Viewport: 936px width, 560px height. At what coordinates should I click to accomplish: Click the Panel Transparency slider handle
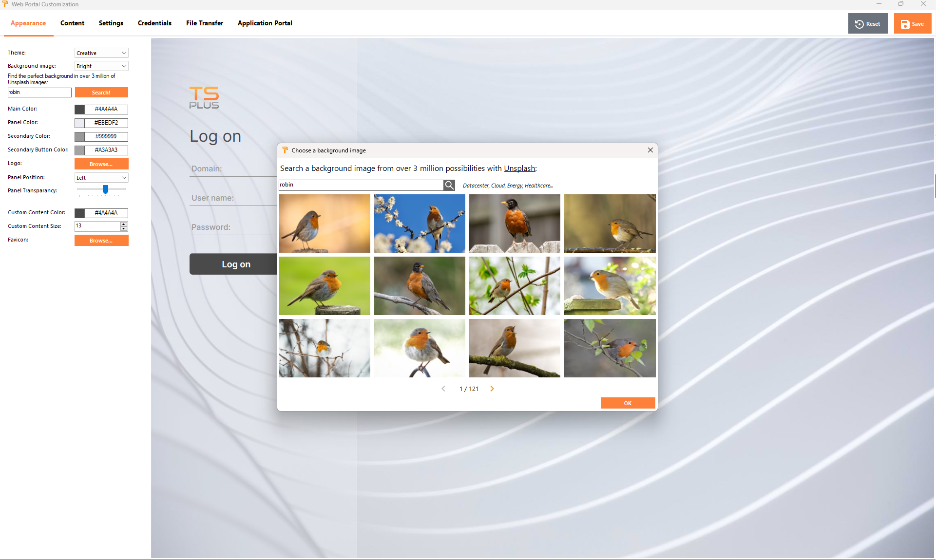(x=105, y=189)
